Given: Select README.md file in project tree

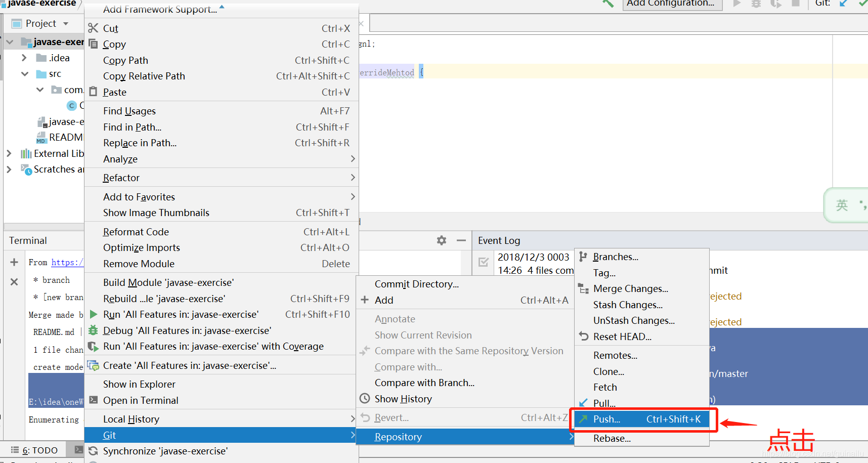Looking at the screenshot, I should coord(60,137).
